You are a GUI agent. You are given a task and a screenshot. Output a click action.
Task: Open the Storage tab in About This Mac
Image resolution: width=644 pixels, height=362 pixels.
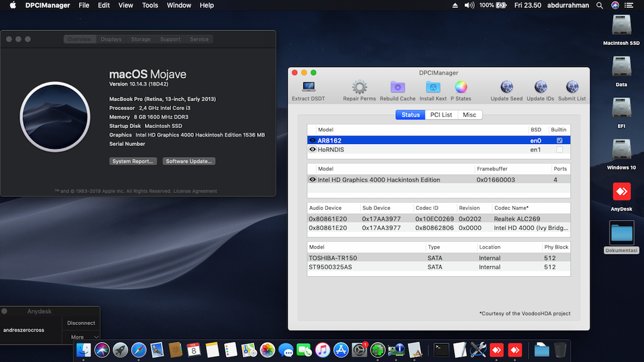(x=140, y=39)
